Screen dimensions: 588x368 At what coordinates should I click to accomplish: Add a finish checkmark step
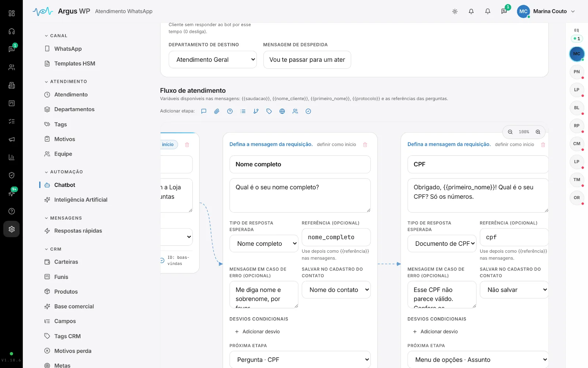click(x=308, y=111)
